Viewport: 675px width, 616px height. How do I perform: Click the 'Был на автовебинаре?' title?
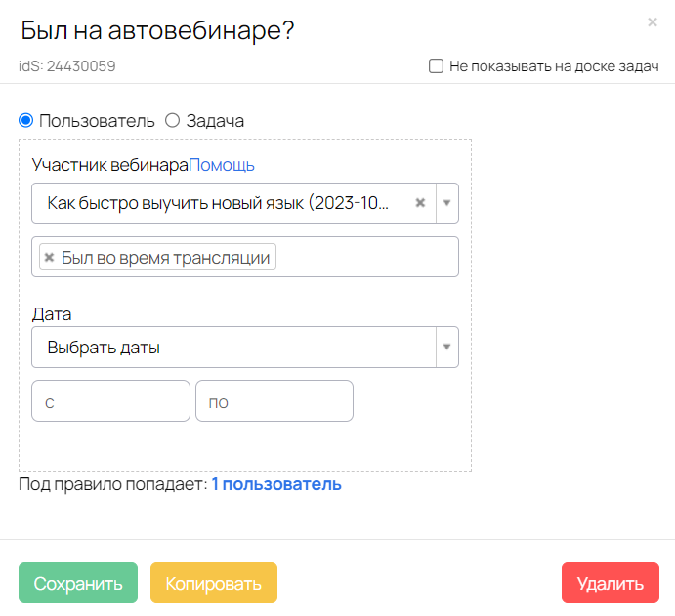158,30
